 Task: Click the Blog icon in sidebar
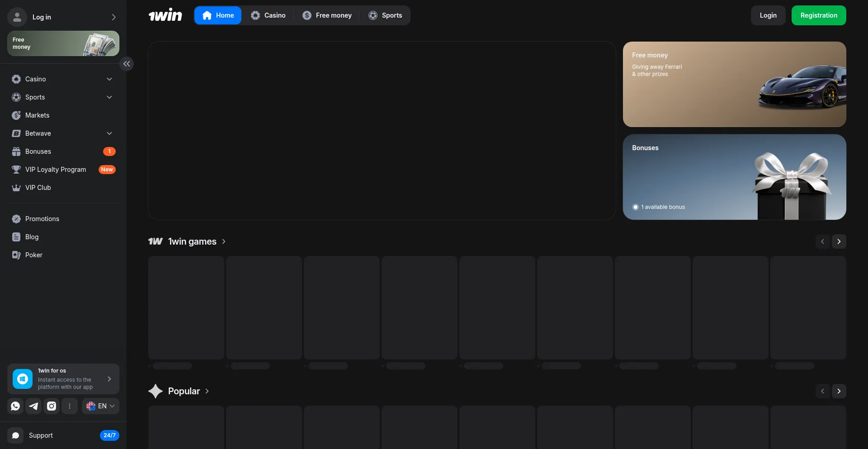[16, 237]
